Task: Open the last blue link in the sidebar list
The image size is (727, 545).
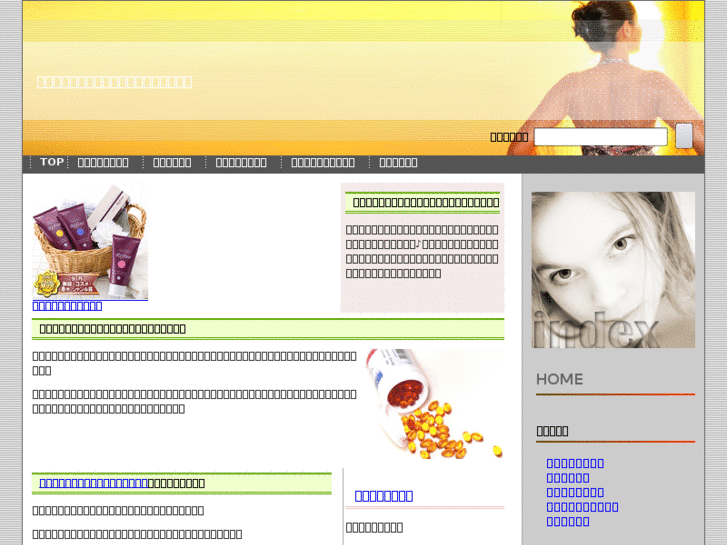Action: click(568, 522)
